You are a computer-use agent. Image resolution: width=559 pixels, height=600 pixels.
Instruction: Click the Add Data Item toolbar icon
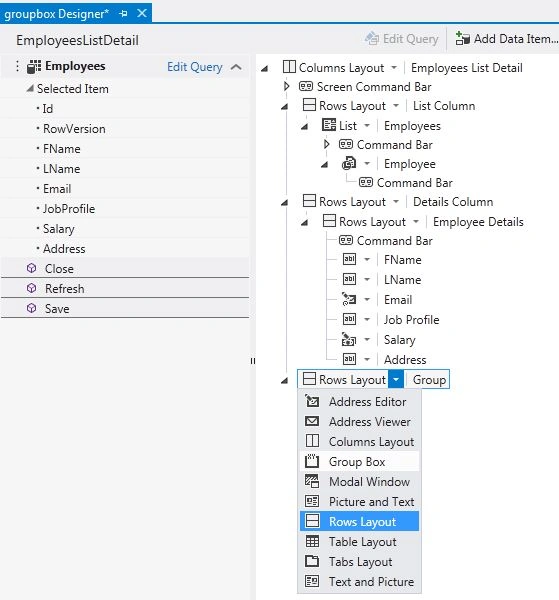463,39
